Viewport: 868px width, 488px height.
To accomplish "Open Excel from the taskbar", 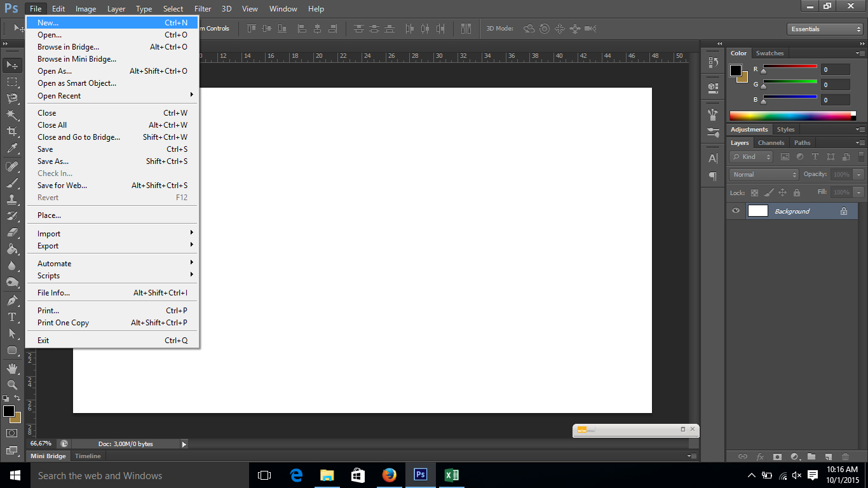I will click(x=452, y=475).
